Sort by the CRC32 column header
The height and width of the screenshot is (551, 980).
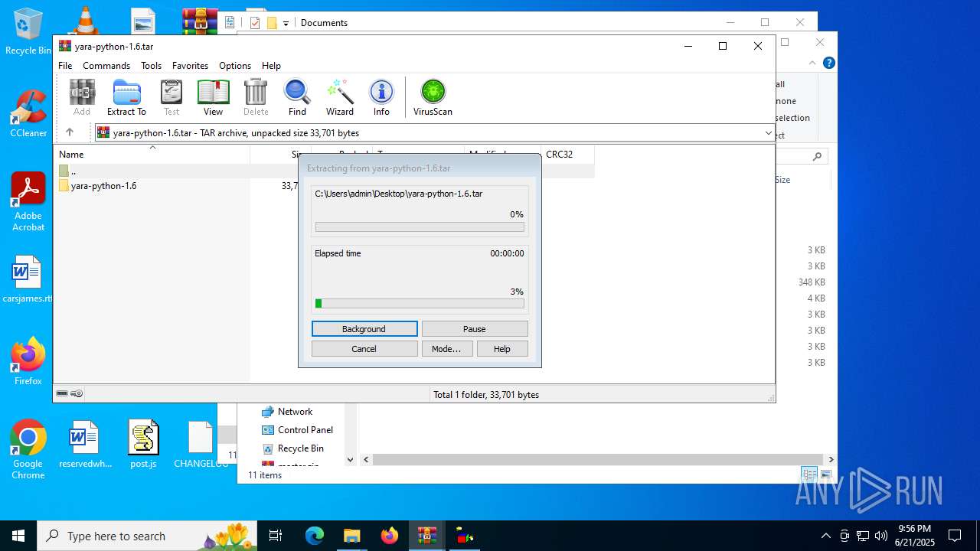click(567, 155)
